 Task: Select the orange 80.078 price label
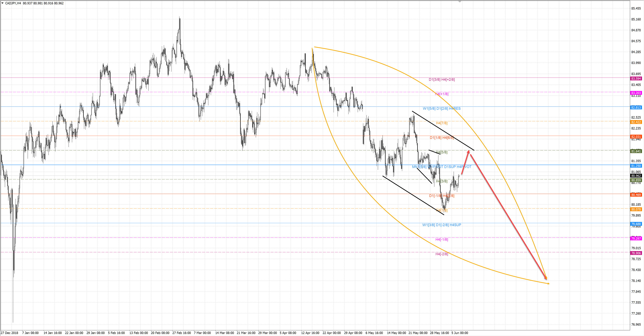click(636, 209)
